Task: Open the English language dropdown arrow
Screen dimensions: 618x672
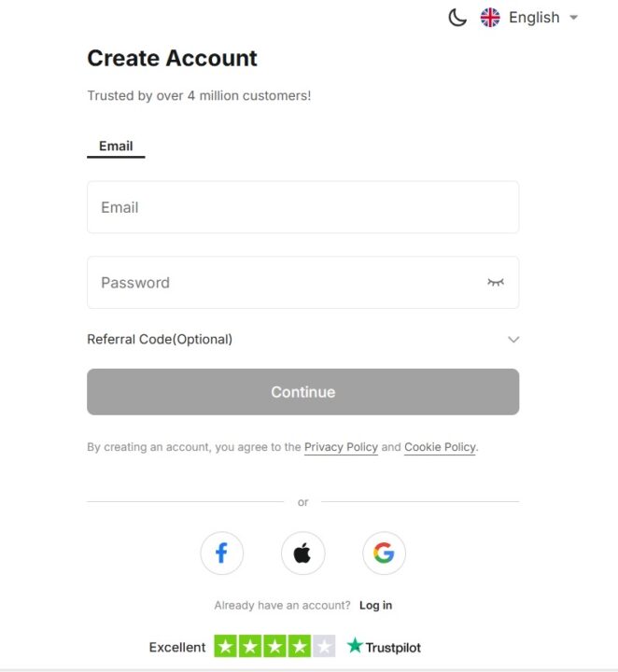Action: 573,18
